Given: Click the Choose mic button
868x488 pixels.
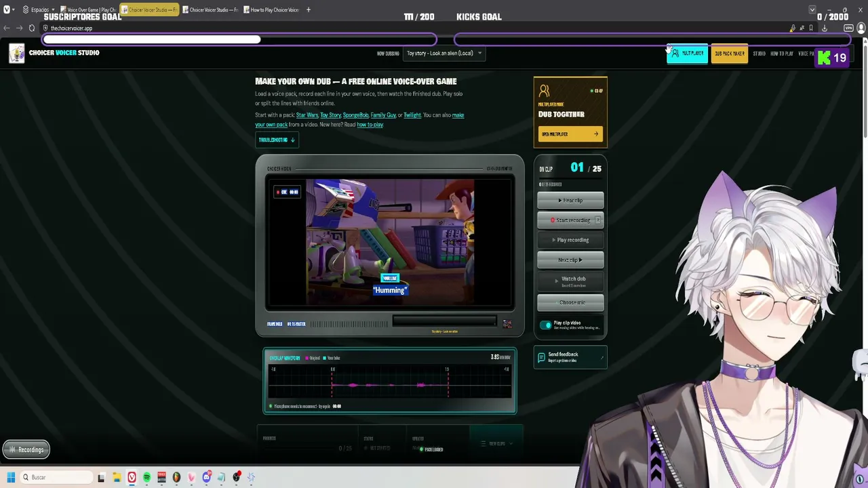Looking at the screenshot, I should (570, 302).
